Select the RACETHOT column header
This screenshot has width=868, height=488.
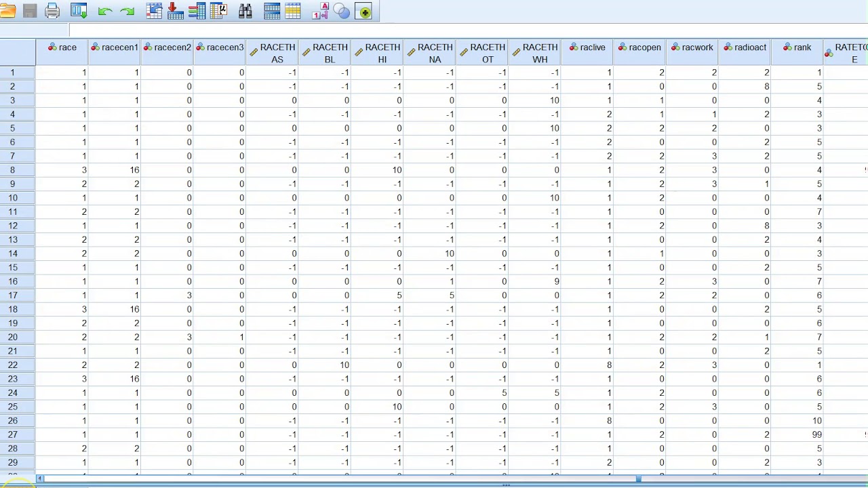(482, 53)
